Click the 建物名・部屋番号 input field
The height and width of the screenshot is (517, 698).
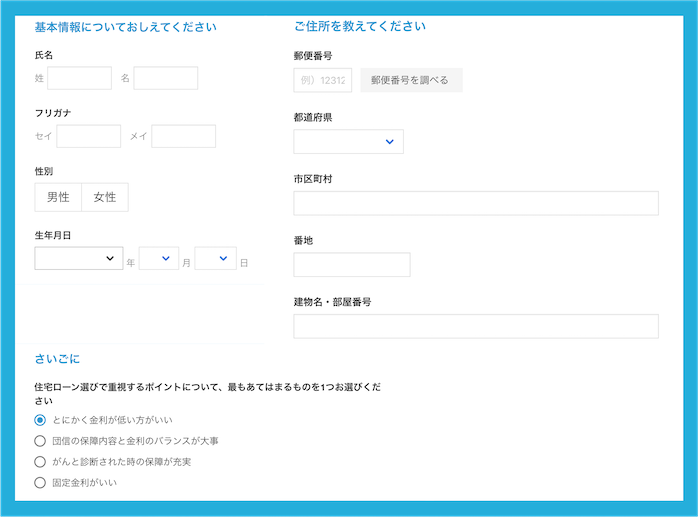pyautogui.click(x=475, y=326)
